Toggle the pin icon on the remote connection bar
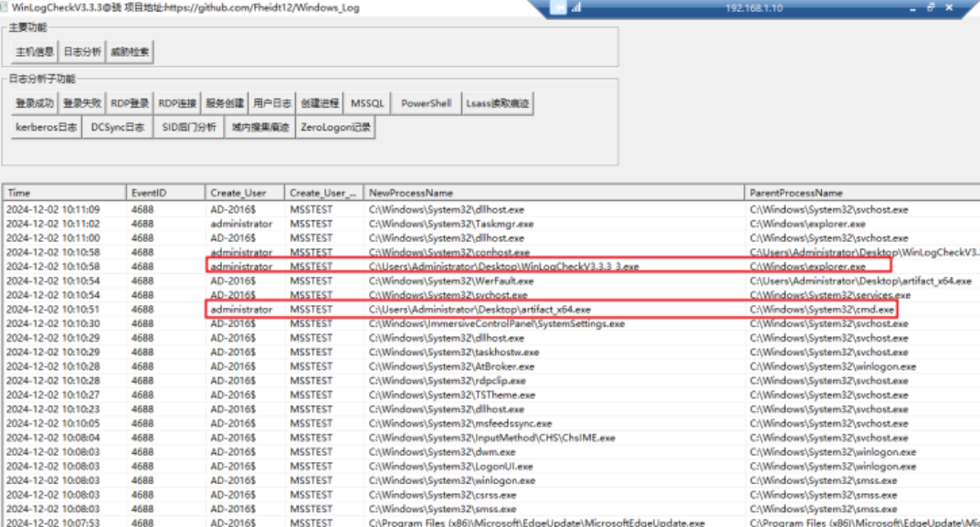This screenshot has width=980, height=527. tap(559, 7)
